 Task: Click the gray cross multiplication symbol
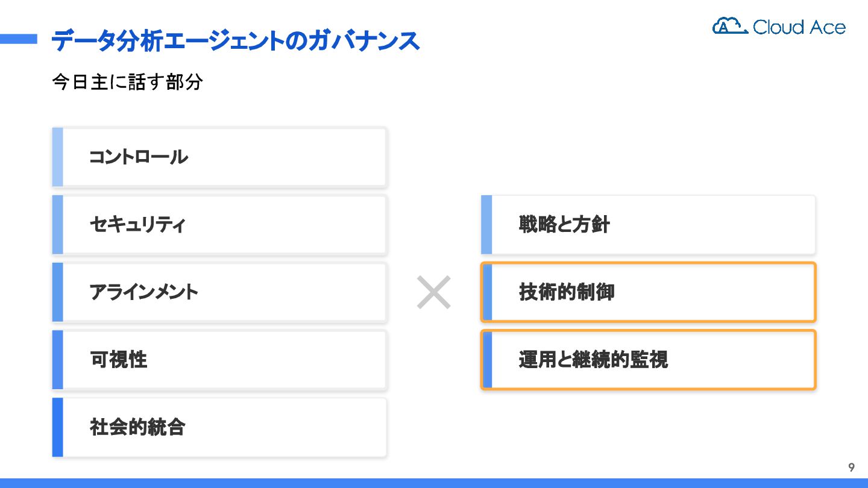(x=434, y=292)
